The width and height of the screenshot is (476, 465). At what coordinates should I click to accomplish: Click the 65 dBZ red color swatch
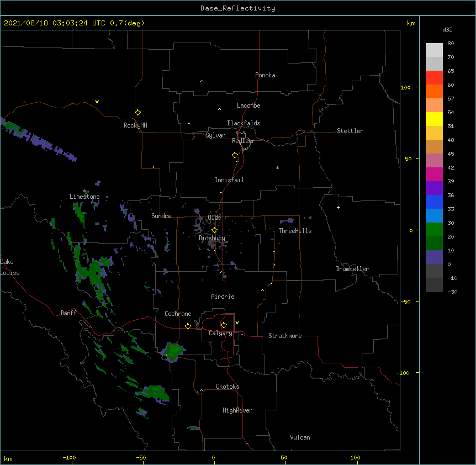(x=434, y=77)
